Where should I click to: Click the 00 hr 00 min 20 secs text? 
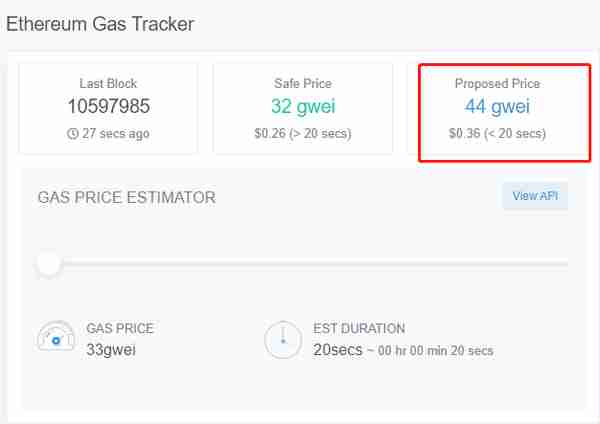click(x=435, y=351)
